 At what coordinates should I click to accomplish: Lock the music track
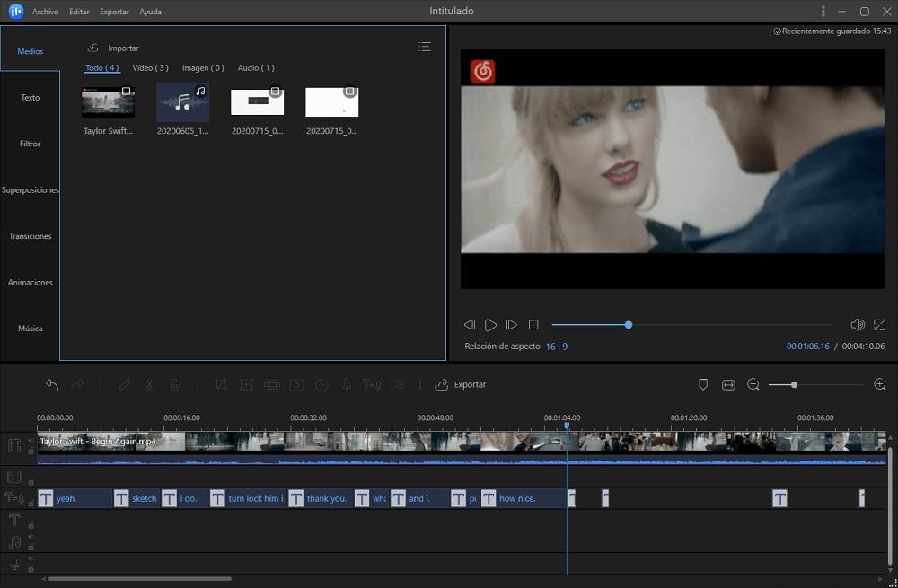31,548
